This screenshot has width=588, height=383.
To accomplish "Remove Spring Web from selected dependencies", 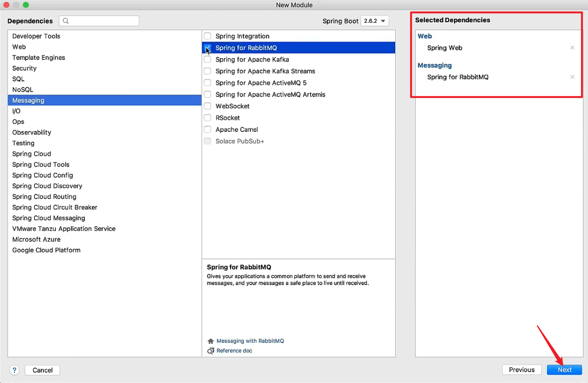I will coord(572,48).
